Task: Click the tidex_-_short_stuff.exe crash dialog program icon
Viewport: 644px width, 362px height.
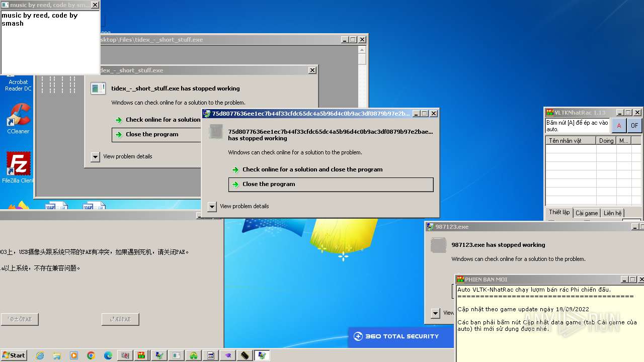Action: (x=98, y=88)
